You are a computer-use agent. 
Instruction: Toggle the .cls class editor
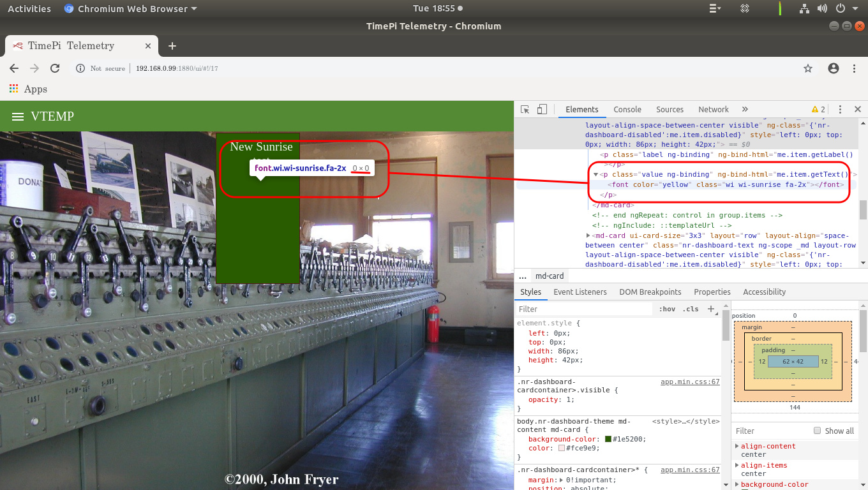[x=691, y=309]
